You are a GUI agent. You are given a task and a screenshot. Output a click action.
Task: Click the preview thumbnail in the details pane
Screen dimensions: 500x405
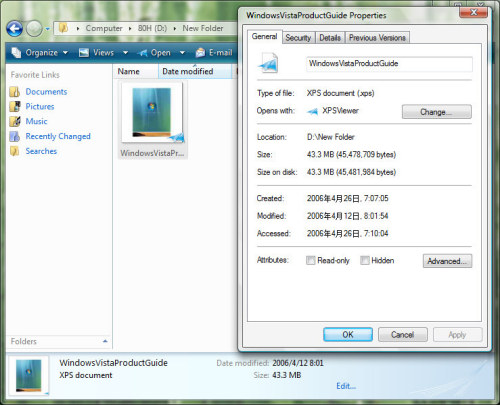[29, 376]
